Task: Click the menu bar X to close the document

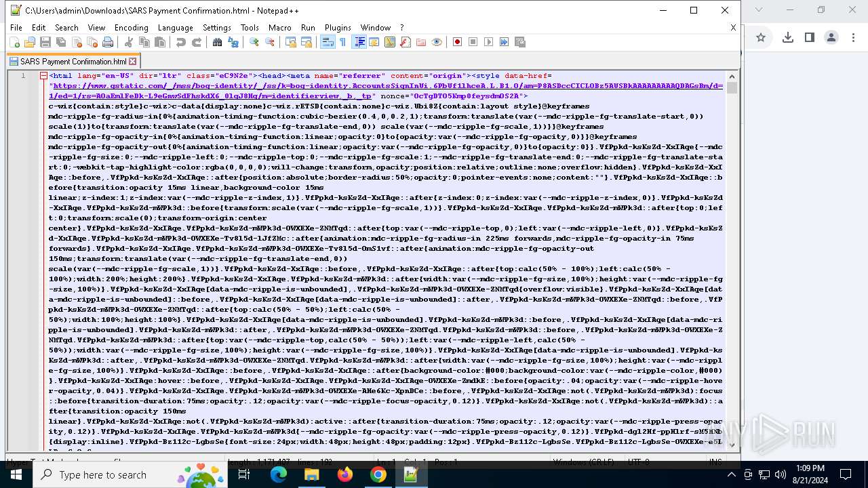Action: point(733,28)
